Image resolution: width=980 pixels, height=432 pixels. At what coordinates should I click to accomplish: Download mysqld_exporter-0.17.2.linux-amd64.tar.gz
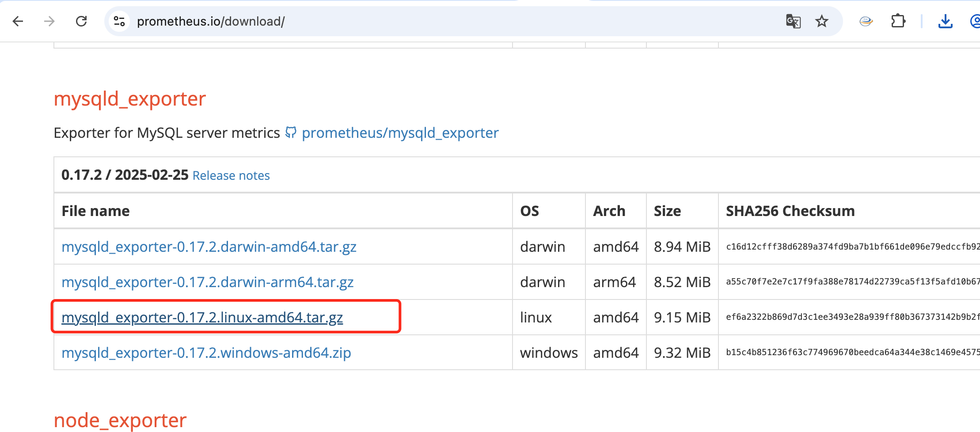(x=202, y=317)
